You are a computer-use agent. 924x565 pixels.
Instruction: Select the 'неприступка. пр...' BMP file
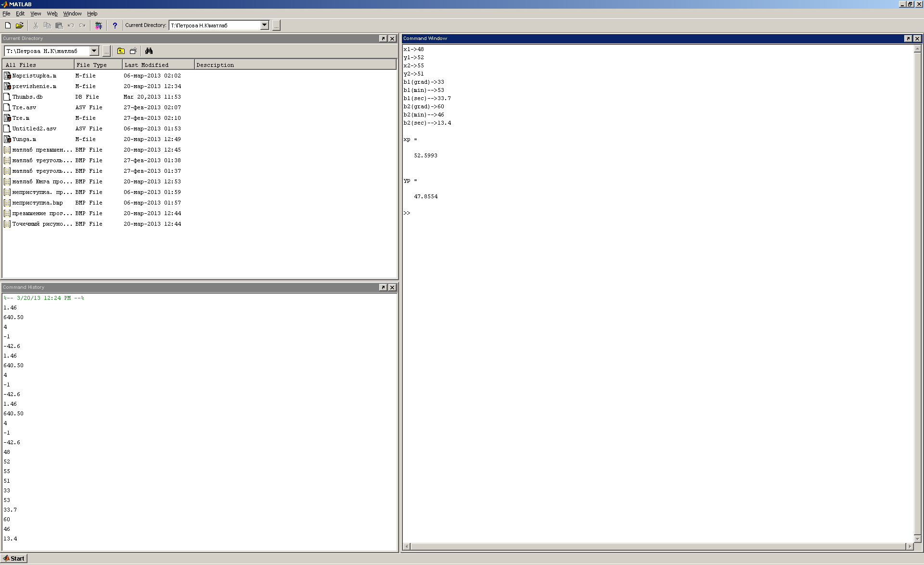(42, 192)
